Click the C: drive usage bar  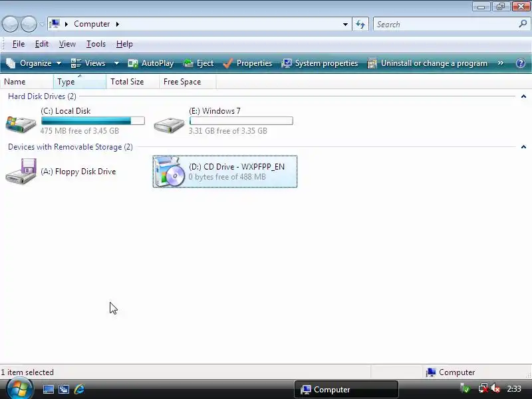[93, 121]
